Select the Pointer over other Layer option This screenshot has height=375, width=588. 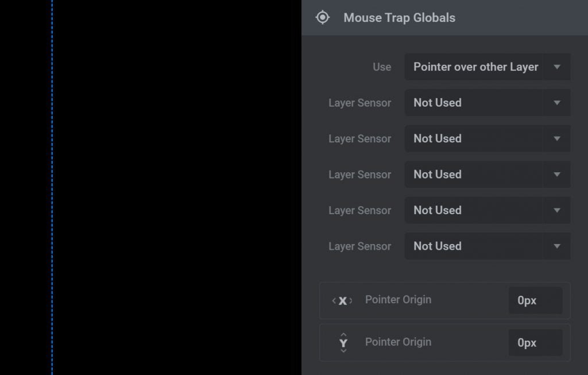pyautogui.click(x=475, y=67)
